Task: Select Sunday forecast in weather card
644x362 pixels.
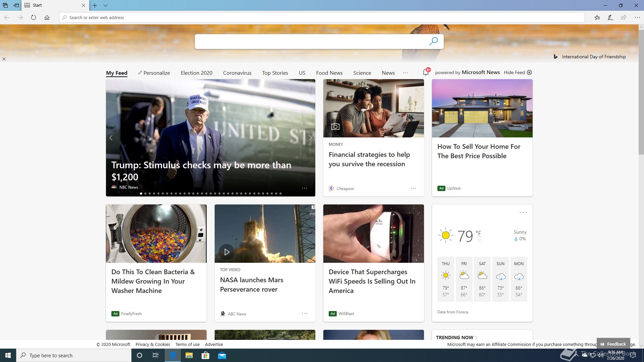Action: pos(500,279)
